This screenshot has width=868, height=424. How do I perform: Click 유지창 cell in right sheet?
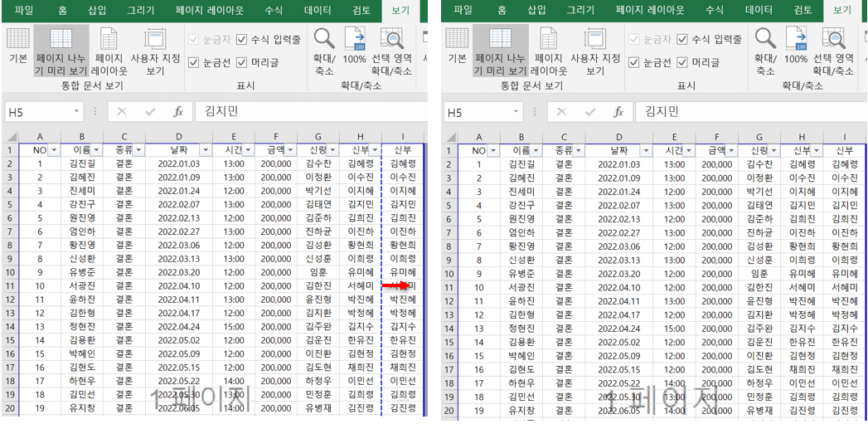[x=521, y=411]
